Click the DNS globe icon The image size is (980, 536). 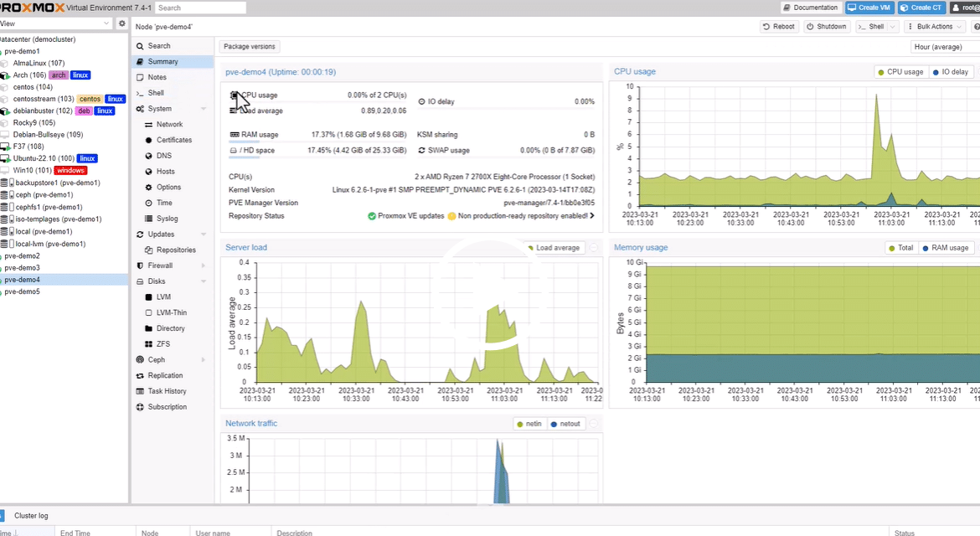point(149,156)
